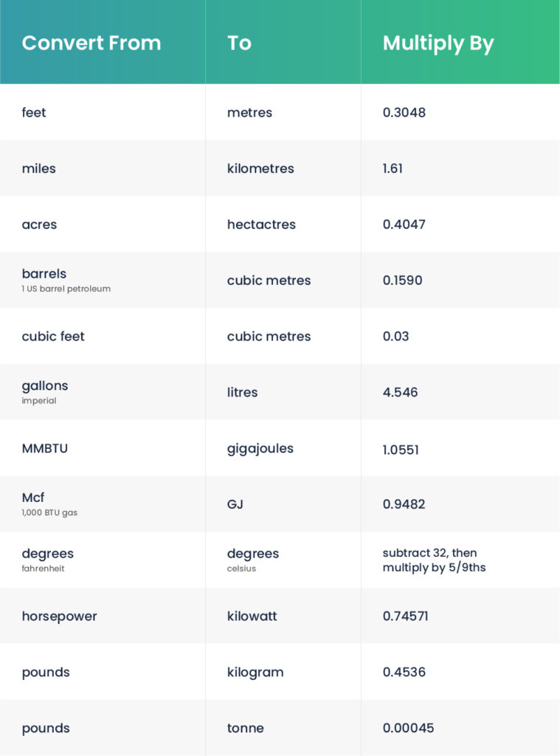The height and width of the screenshot is (756, 560).
Task: Click the "MMBTU" row label
Action: click(x=45, y=448)
